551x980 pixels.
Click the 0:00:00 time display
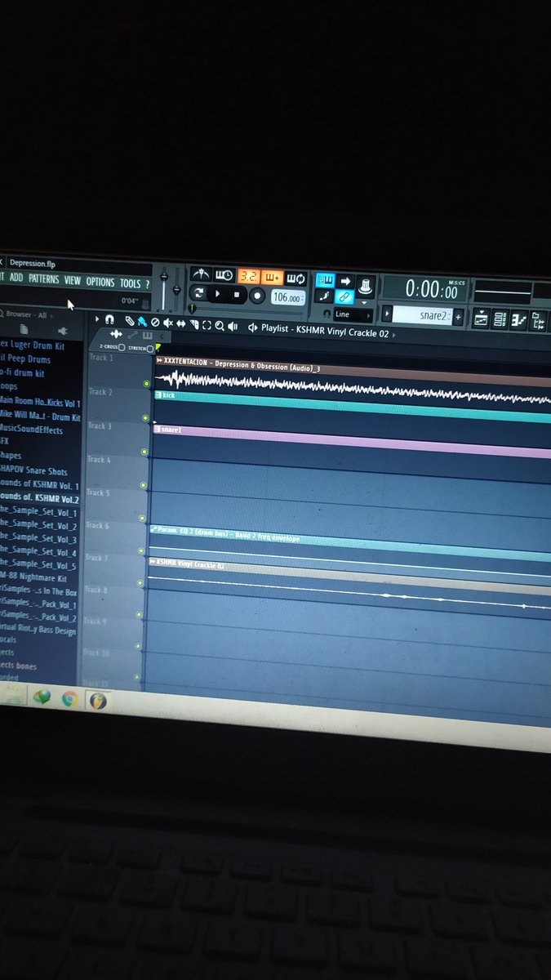[x=425, y=288]
